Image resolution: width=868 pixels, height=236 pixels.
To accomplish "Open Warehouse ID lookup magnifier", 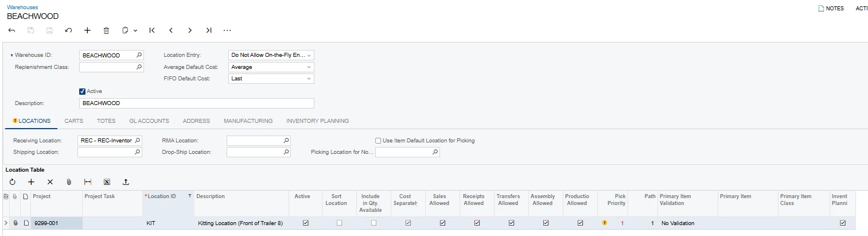I will [x=139, y=55].
